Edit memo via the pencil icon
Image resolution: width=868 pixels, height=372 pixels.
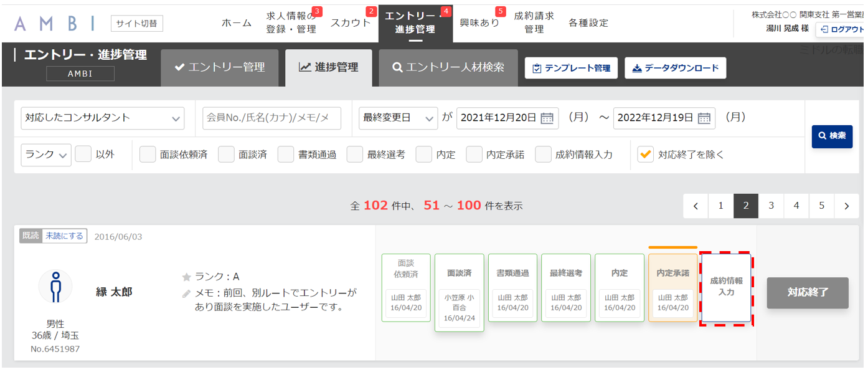[186, 293]
